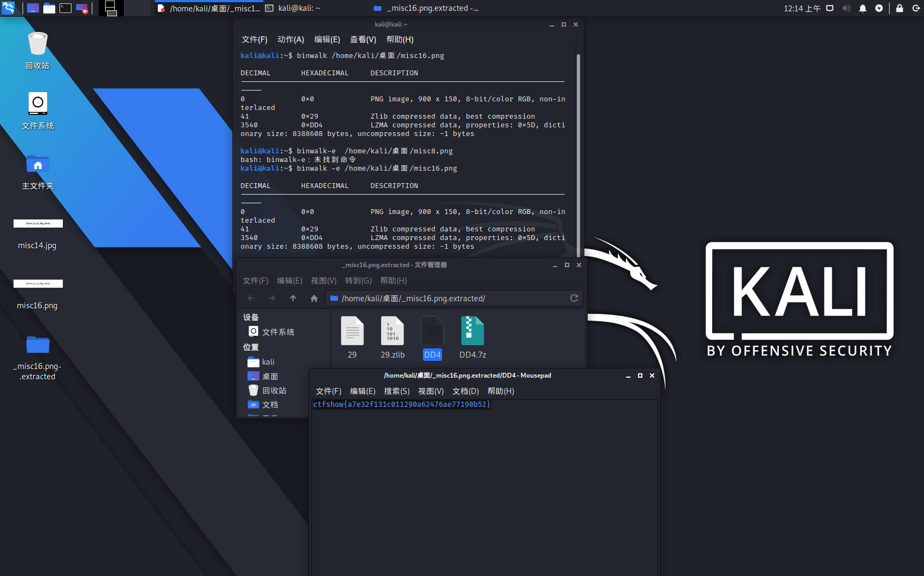This screenshot has height=576, width=924.
Task: Click the ctfshow flag text in Mousepad
Action: click(402, 404)
